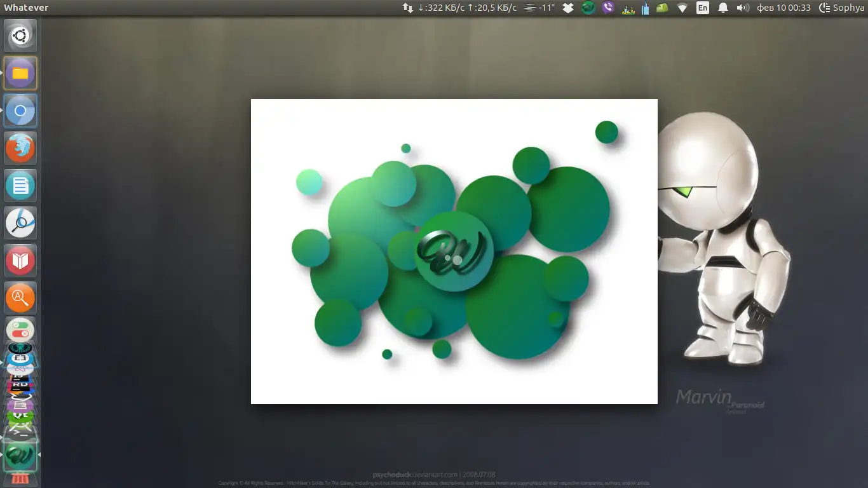Launch the Chromium browser from the dock
Viewport: 868px width, 488px height.
coord(20,111)
